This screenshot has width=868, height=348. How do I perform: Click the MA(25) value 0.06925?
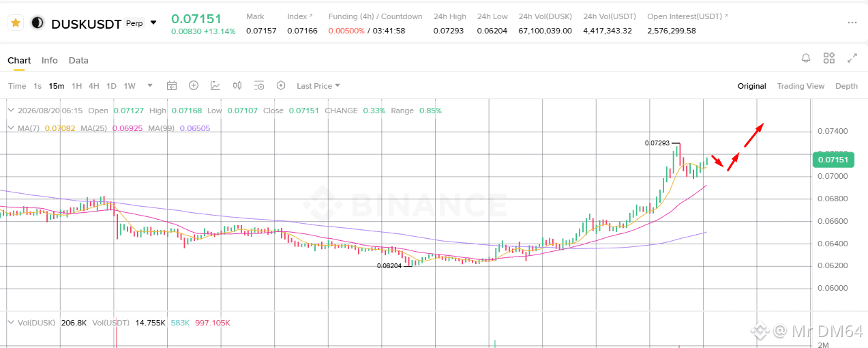pos(128,128)
